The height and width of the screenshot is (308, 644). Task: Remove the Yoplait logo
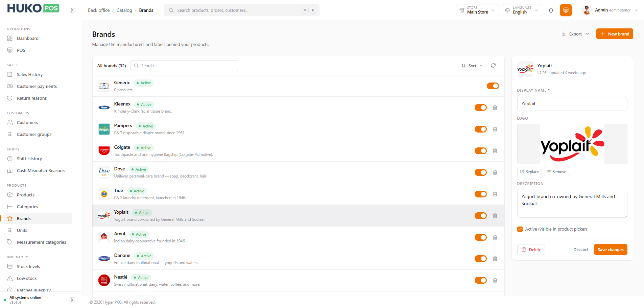(x=556, y=172)
